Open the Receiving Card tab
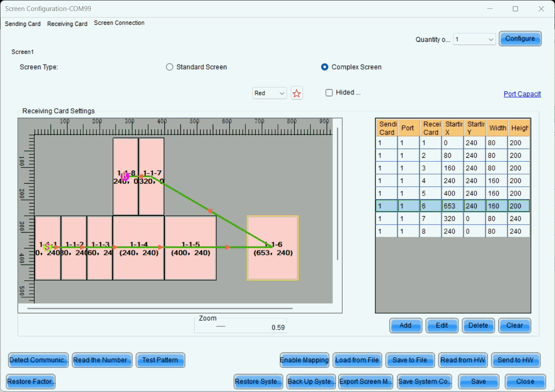This screenshot has width=555, height=392. click(67, 24)
